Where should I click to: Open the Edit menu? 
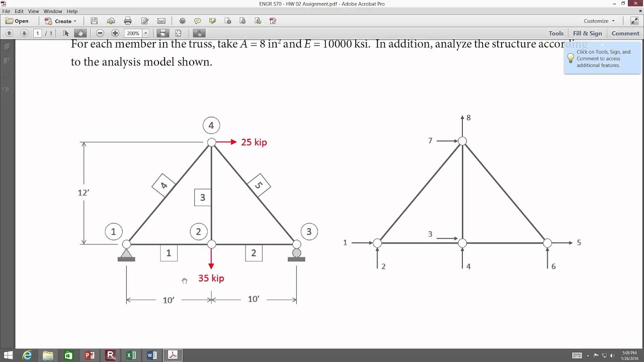click(x=19, y=11)
